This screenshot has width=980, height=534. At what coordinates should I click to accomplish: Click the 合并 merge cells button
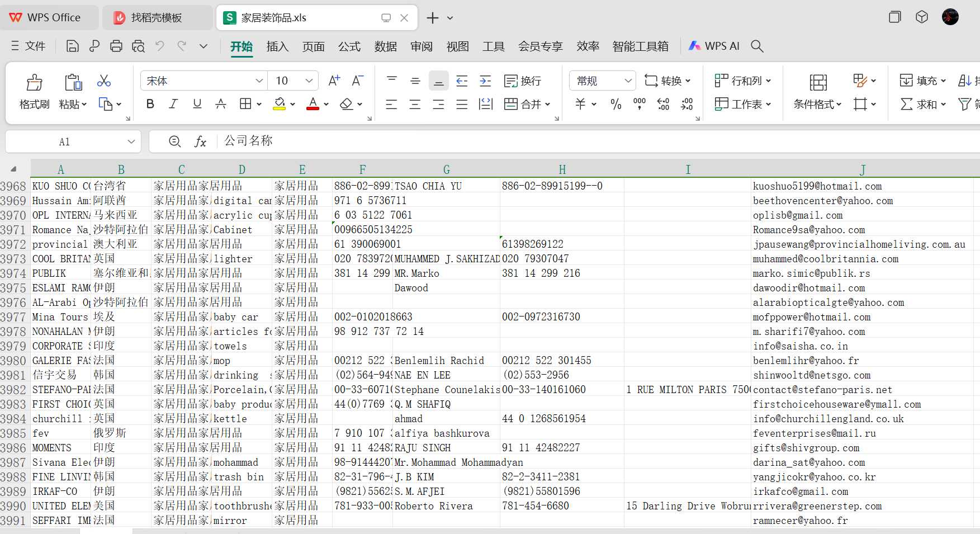[527, 104]
